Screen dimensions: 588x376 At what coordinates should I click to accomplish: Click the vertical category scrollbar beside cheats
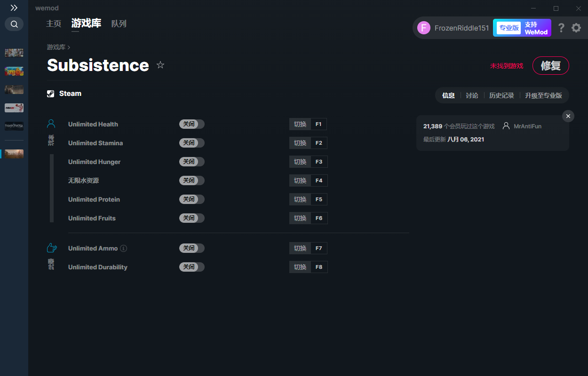click(x=52, y=188)
